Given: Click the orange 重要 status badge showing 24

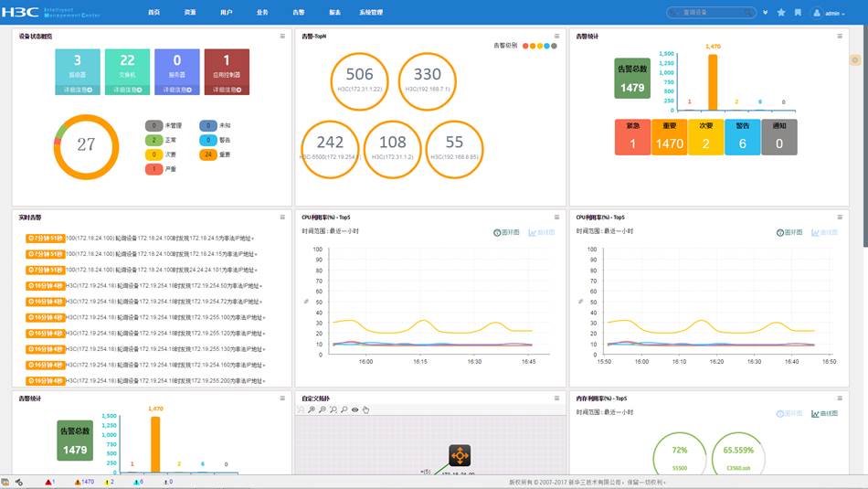Looking at the screenshot, I should (x=208, y=154).
